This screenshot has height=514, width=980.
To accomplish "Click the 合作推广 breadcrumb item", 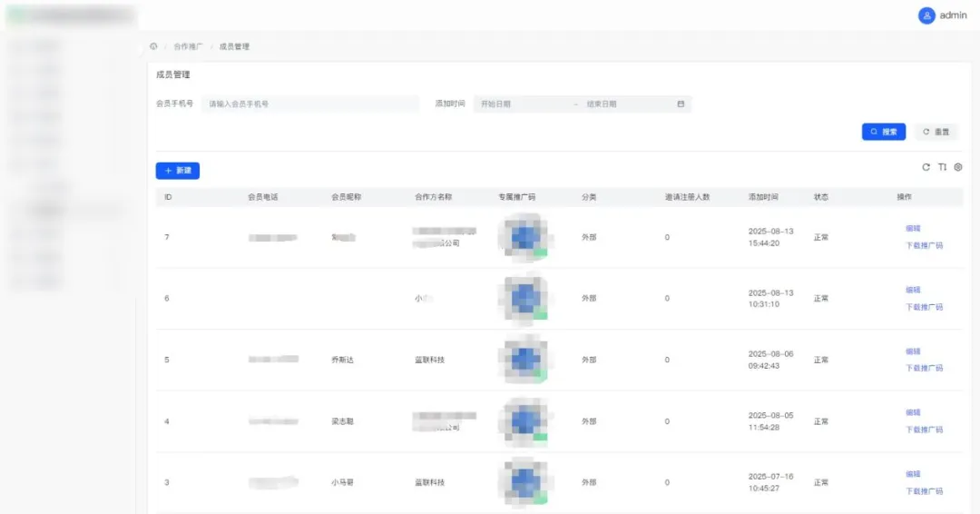I will tap(188, 46).
